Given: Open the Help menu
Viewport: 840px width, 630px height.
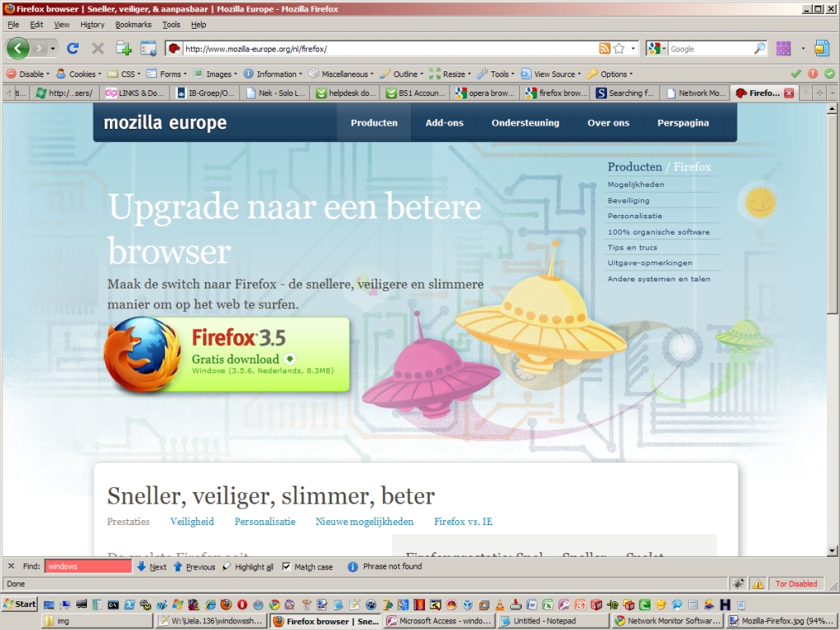Looking at the screenshot, I should [199, 25].
